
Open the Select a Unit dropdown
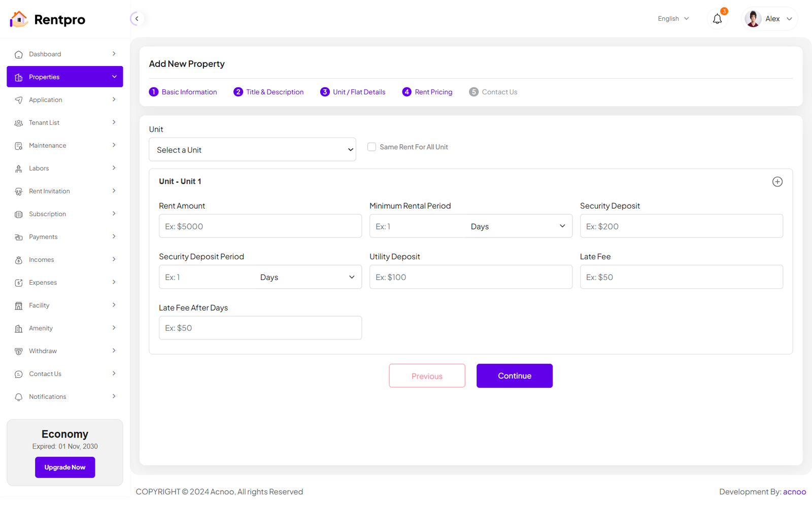click(252, 150)
